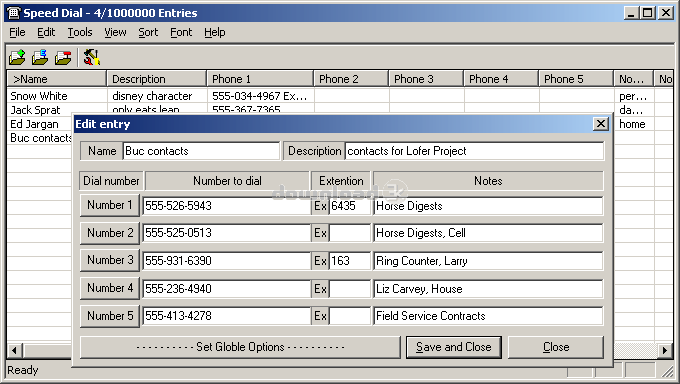Click the number field 555-525-0513
This screenshot has height=384, width=680.
[x=226, y=233]
